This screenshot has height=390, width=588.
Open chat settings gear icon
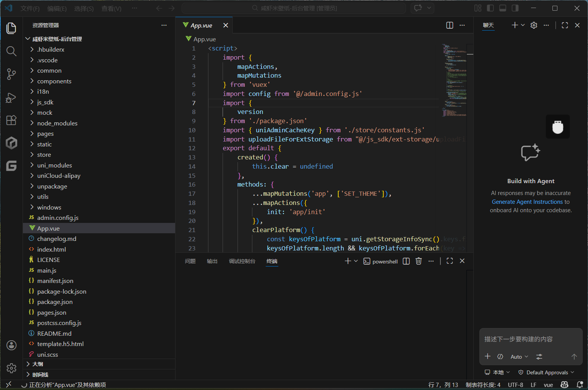click(534, 25)
